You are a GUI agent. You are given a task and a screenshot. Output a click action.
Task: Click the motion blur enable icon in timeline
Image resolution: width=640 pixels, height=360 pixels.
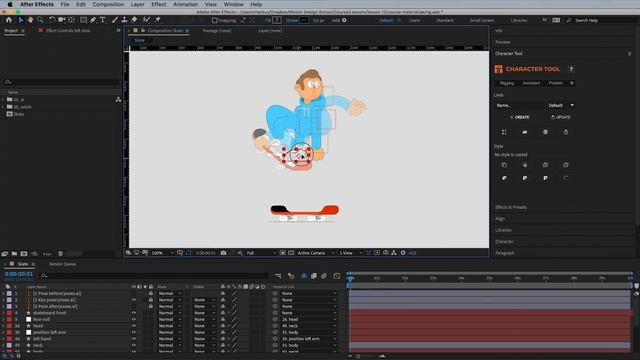(x=324, y=276)
